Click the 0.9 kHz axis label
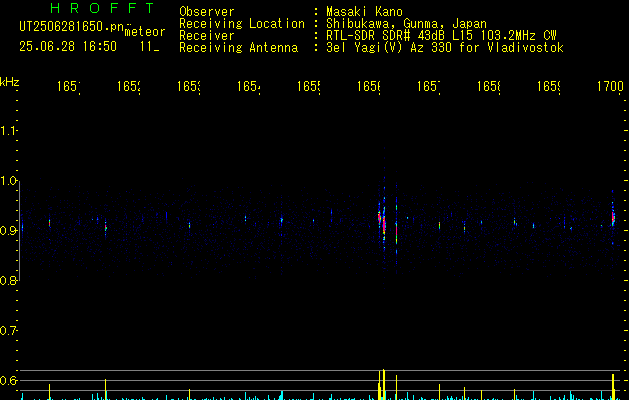Image resolution: width=629 pixels, height=400 pixels. coord(8,231)
